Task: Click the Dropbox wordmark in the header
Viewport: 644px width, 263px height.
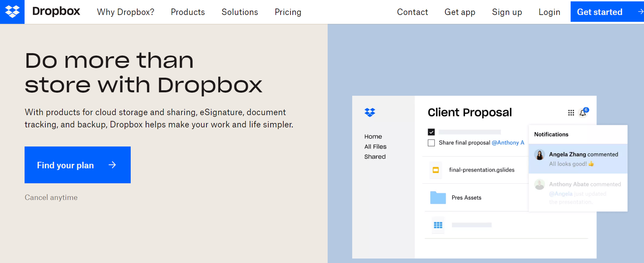Action: click(56, 12)
